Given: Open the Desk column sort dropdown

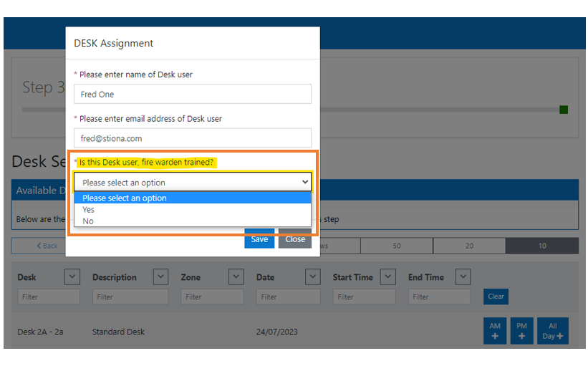Looking at the screenshot, I should click(72, 276).
